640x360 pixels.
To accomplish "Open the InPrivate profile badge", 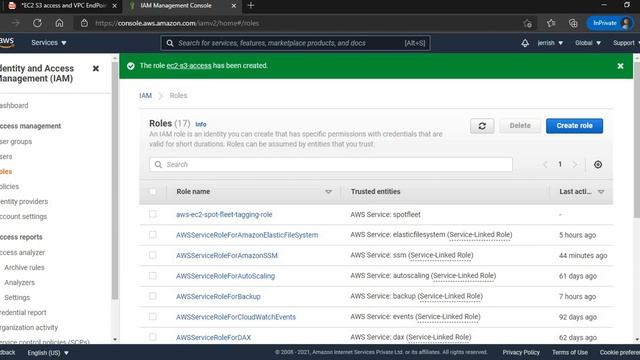I will (611, 23).
